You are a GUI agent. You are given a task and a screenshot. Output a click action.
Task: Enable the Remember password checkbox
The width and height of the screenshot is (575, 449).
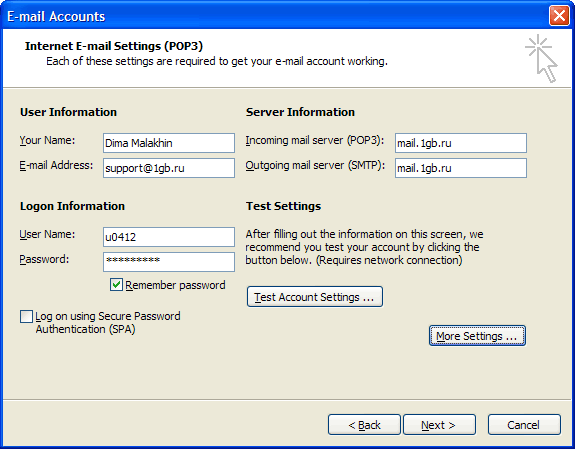tap(116, 285)
